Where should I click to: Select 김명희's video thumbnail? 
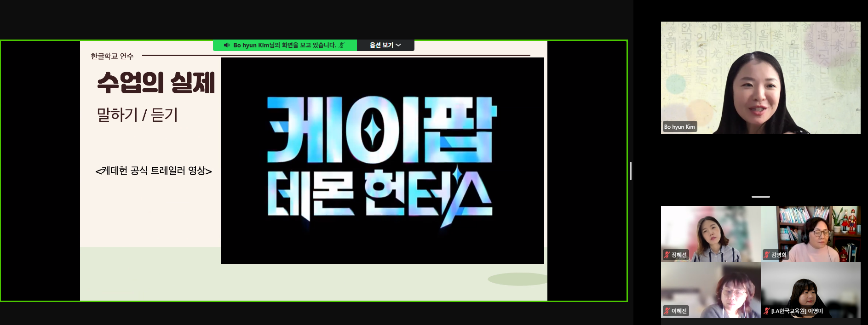tap(811, 234)
